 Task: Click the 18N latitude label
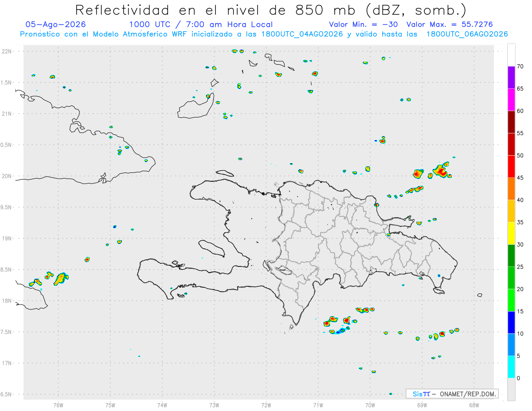coord(8,301)
